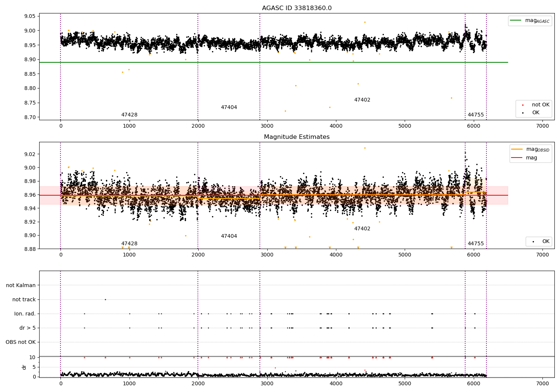Screen dimensions: 560x392
Task: Click the 47428 obsid label in top plot
Action: 129,115
